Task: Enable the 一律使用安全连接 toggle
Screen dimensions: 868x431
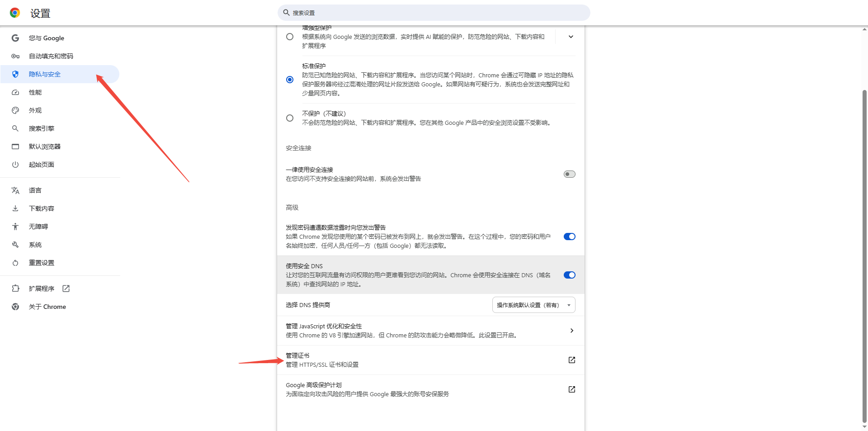Action: (569, 174)
